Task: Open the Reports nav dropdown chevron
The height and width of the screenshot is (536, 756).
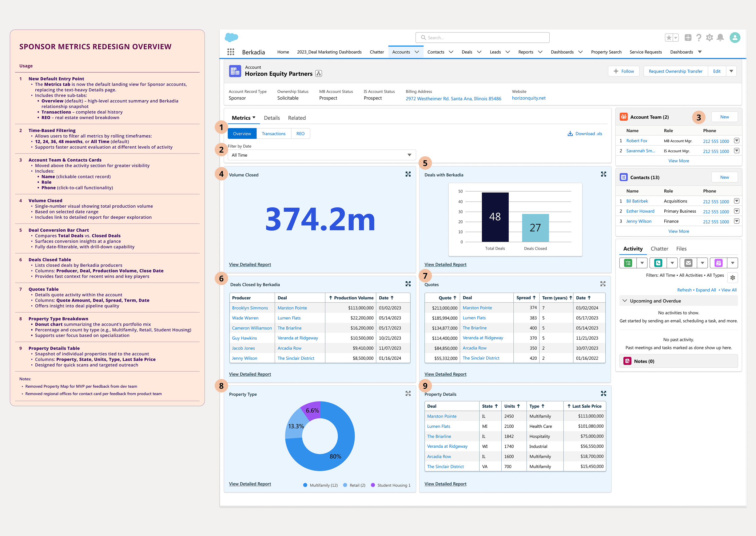Action: (x=540, y=52)
